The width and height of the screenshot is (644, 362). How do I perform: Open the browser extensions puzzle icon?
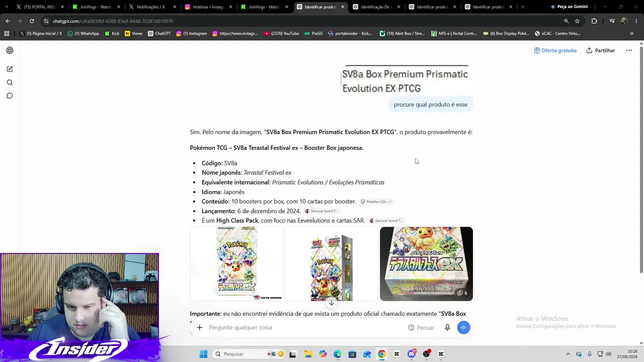(x=594, y=21)
